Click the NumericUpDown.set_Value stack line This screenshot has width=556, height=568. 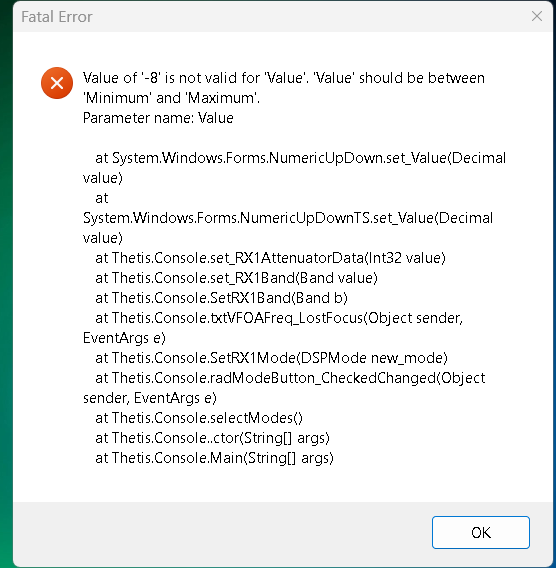pyautogui.click(x=294, y=168)
